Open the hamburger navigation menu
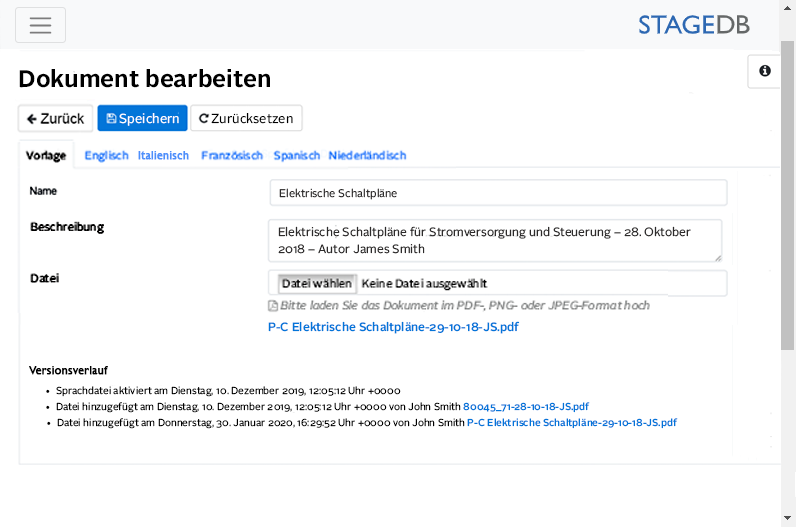 40,25
